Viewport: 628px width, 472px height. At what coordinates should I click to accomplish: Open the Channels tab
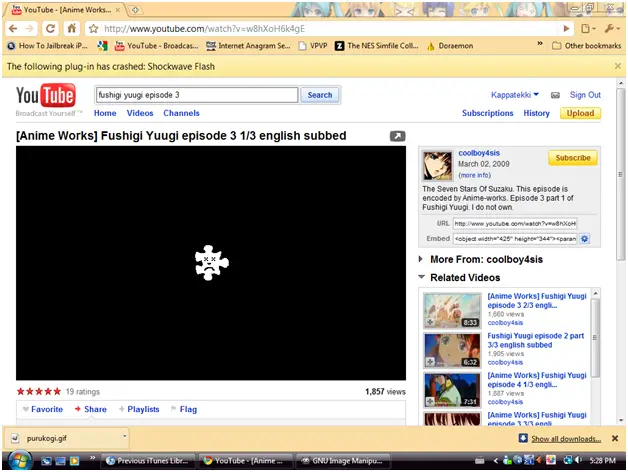181,113
